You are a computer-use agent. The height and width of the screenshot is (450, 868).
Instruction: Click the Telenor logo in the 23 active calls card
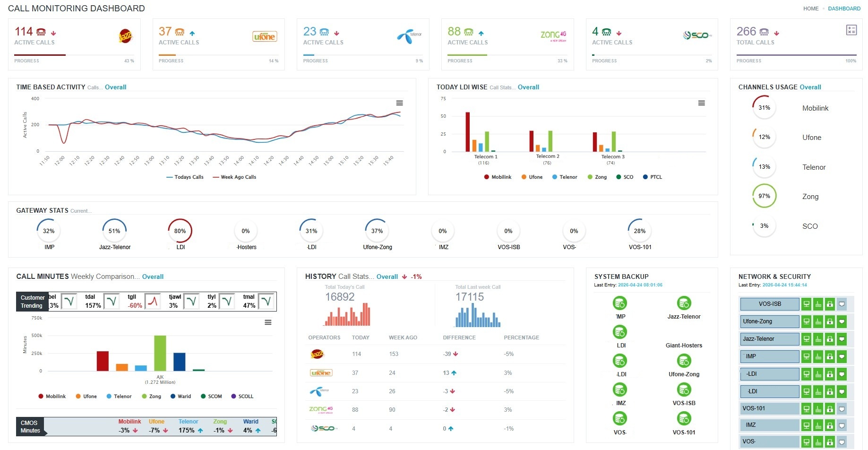click(409, 36)
